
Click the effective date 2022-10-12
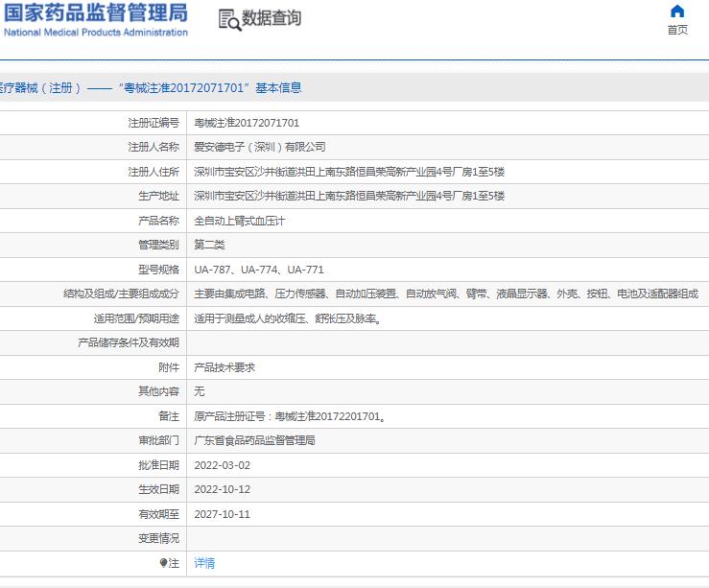pos(221,489)
